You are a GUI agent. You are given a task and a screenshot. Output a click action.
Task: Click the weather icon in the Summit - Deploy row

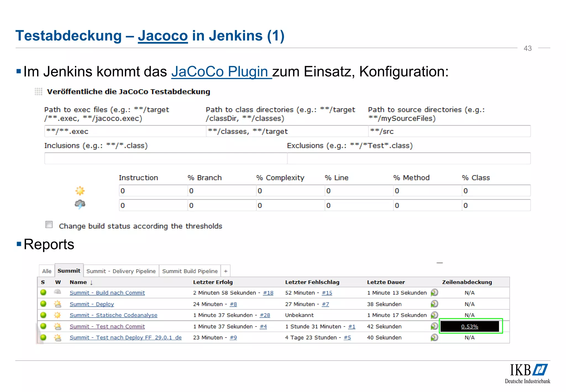click(x=57, y=304)
